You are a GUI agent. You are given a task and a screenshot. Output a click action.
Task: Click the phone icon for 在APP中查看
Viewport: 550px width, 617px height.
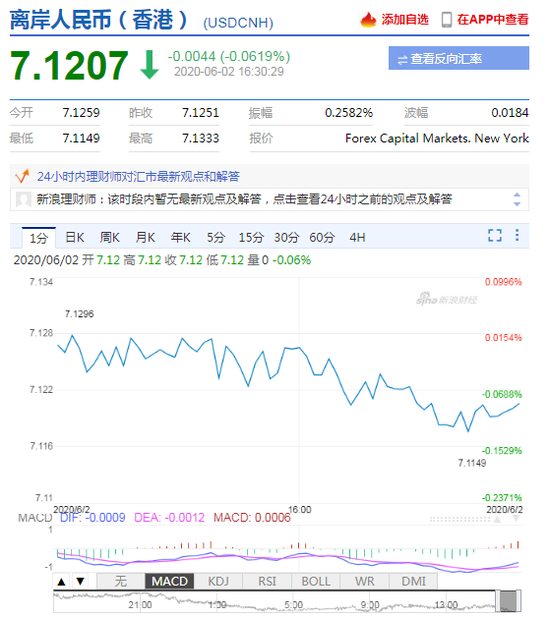(447, 20)
